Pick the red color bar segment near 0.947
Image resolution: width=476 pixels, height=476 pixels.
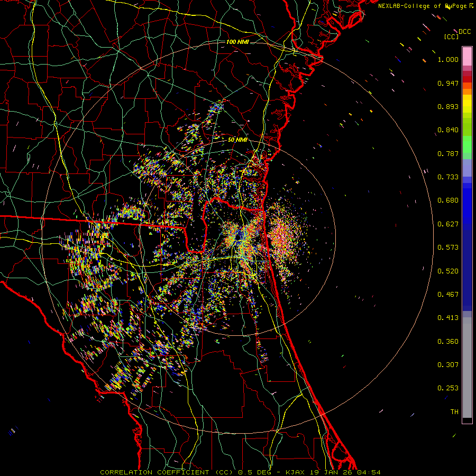coord(467,79)
